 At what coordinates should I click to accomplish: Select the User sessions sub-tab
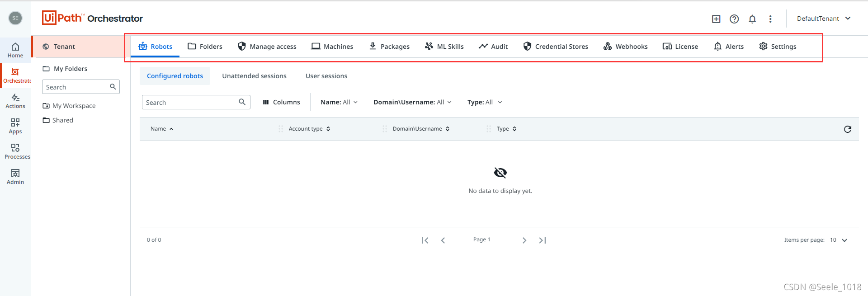click(326, 76)
